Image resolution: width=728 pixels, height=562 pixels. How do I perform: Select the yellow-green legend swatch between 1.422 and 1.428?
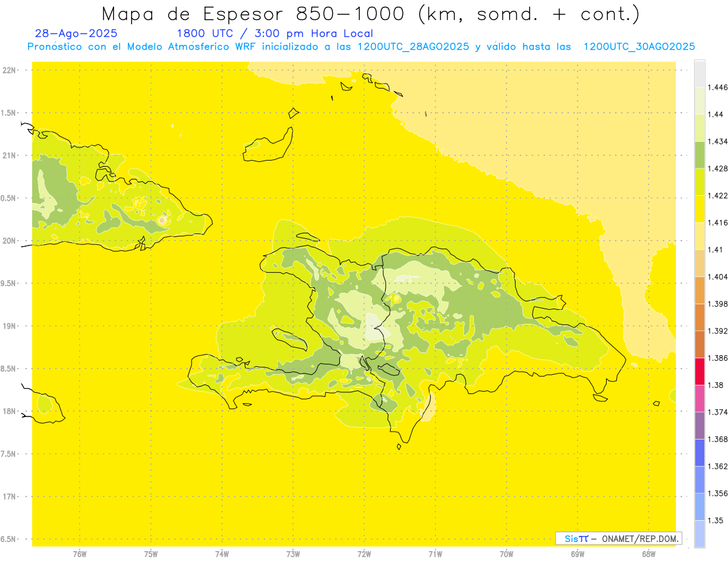click(x=699, y=182)
